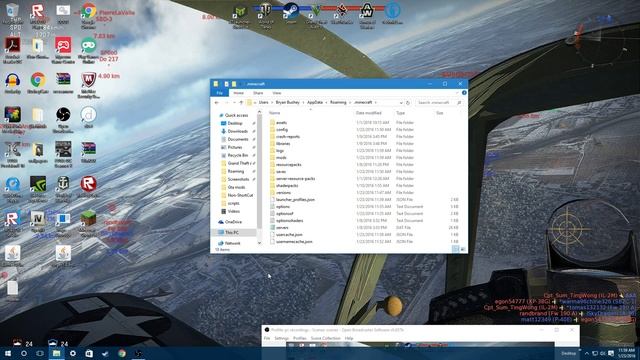
Task: Show hidden system tray icons
Action: coord(587,353)
